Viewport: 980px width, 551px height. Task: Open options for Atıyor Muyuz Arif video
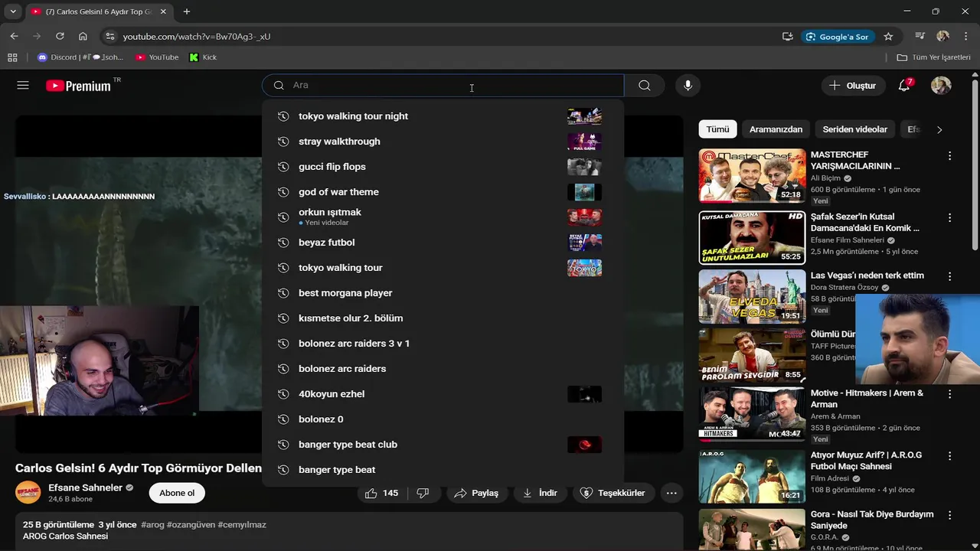point(949,457)
